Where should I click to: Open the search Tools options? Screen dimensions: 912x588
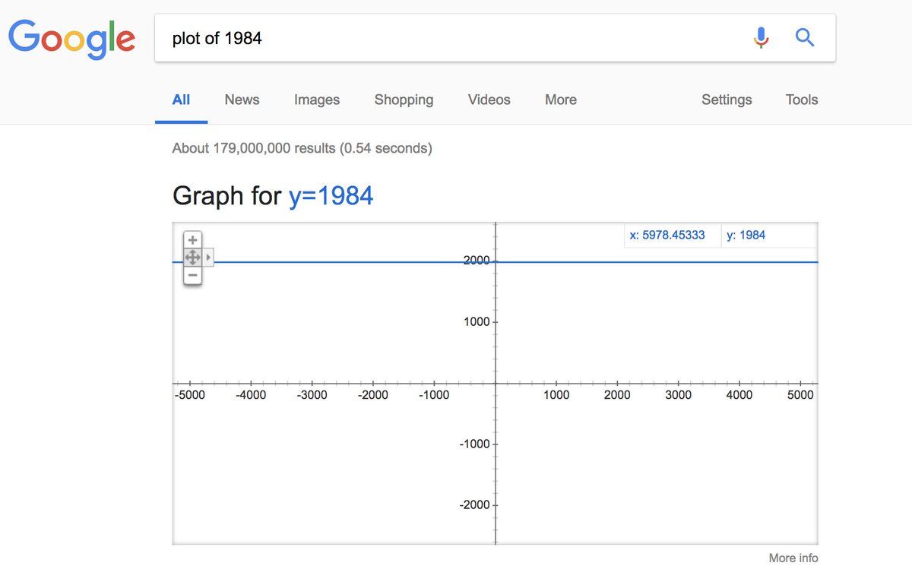point(802,100)
